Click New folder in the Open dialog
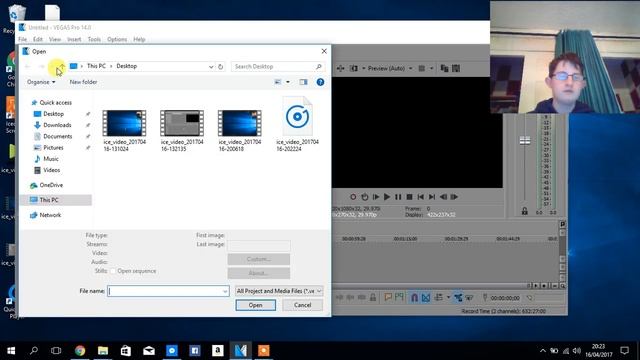This screenshot has width=640, height=360. [x=83, y=82]
